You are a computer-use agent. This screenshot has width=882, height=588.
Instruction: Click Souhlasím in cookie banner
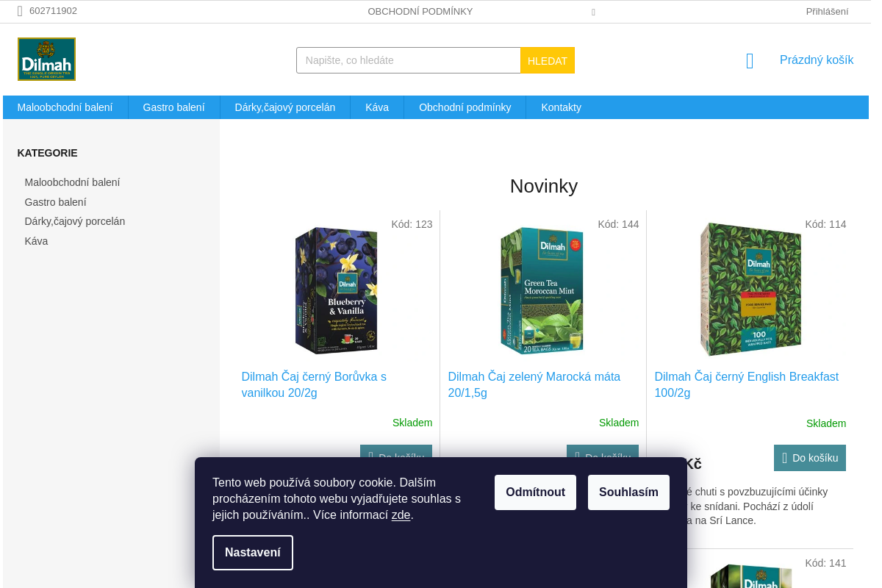pos(628,492)
